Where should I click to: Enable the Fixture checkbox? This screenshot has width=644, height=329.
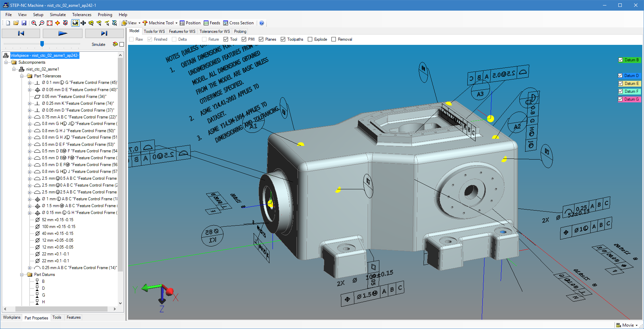click(204, 39)
